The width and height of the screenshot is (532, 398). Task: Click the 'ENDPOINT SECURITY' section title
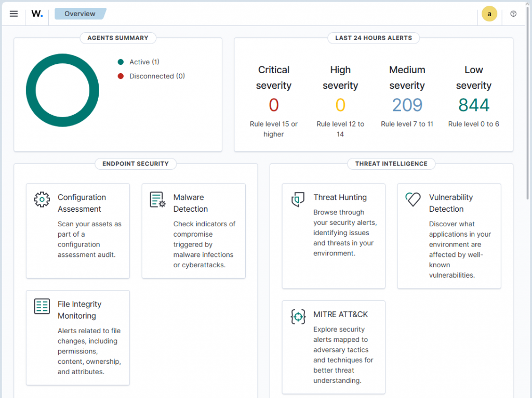(136, 164)
